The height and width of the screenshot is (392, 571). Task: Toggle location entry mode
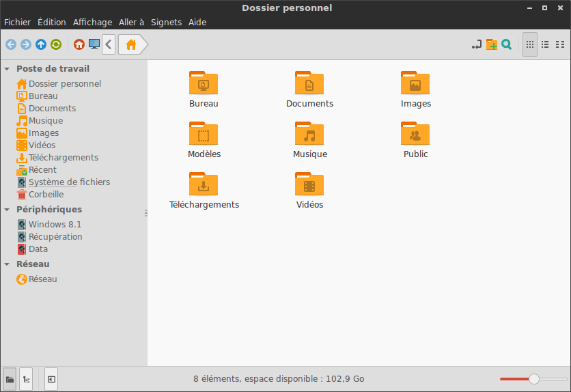(x=477, y=44)
